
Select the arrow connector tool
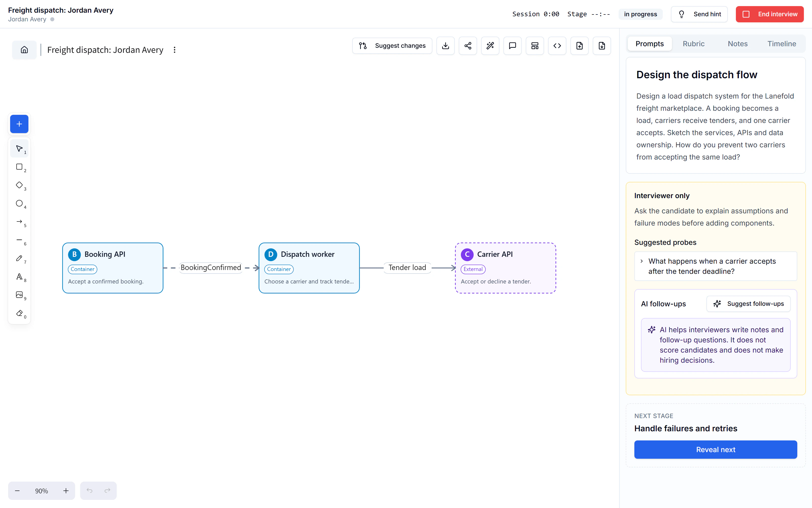point(20,222)
